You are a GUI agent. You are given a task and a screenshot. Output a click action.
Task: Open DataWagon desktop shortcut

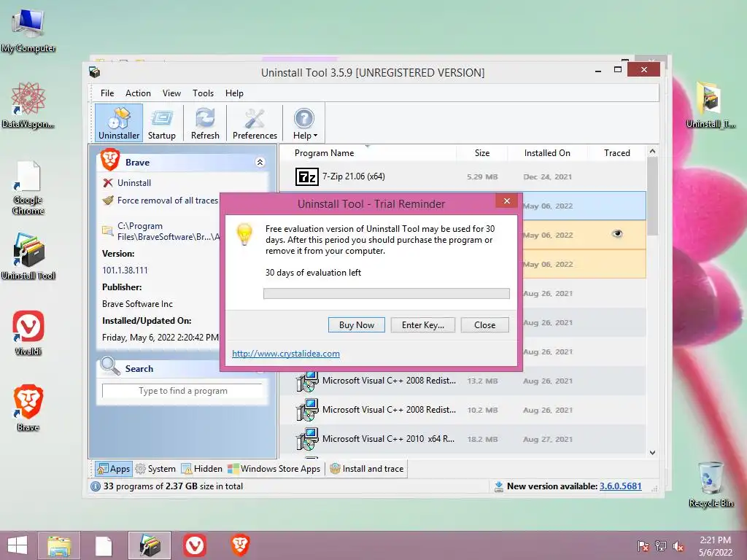[x=28, y=105]
